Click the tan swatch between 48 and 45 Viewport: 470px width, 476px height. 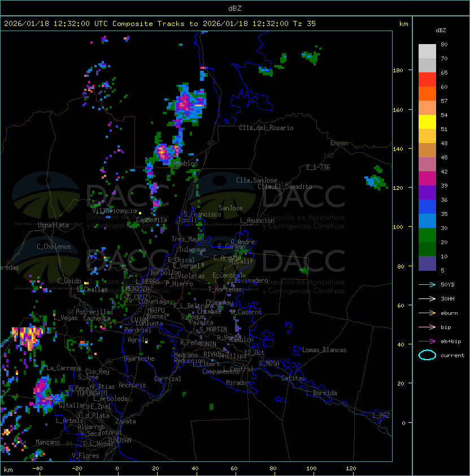(427, 150)
